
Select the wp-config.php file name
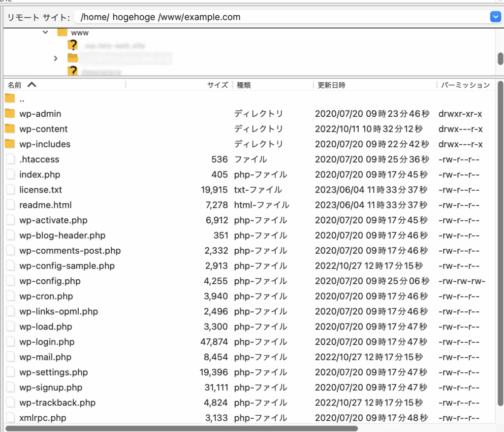(50, 281)
